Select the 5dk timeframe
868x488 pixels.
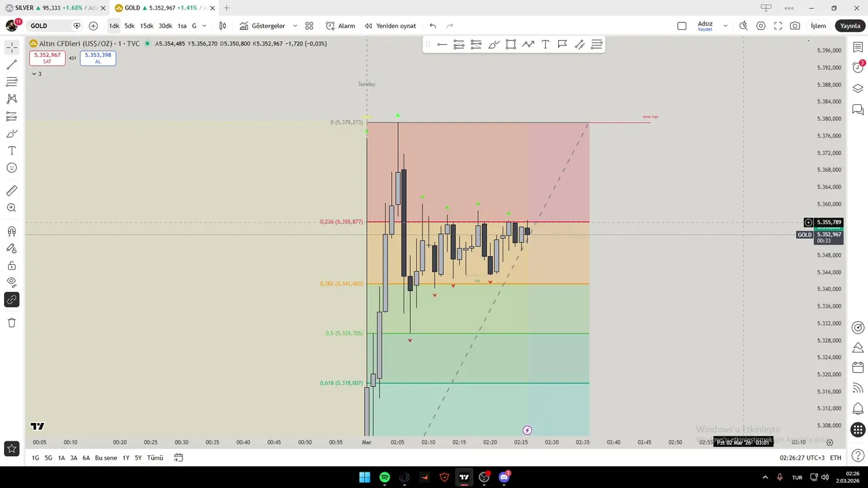130,26
